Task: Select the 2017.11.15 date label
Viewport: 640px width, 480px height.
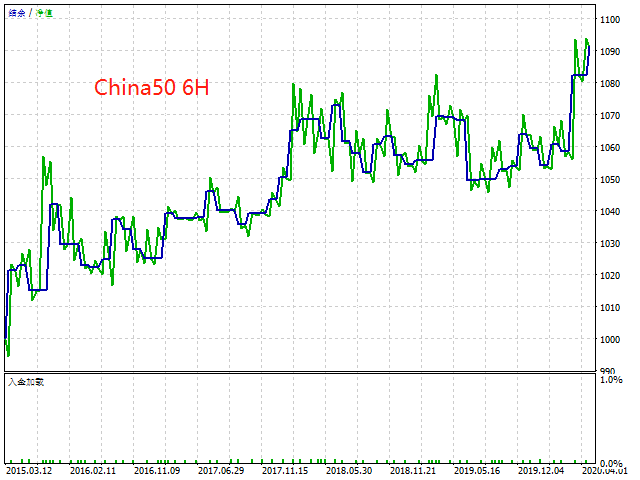Action: point(285,471)
